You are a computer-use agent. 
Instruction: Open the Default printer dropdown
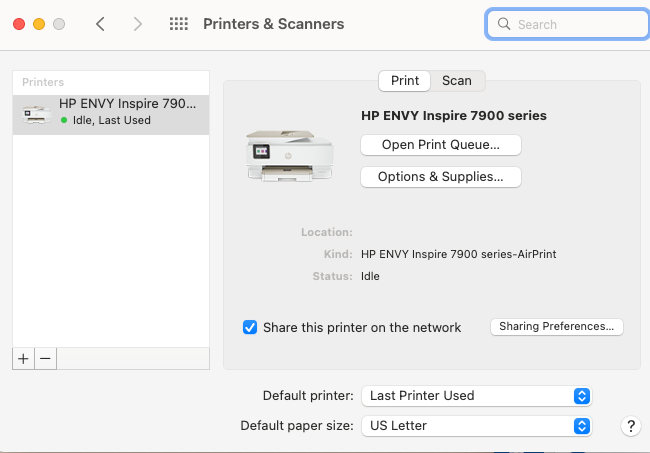pos(477,396)
